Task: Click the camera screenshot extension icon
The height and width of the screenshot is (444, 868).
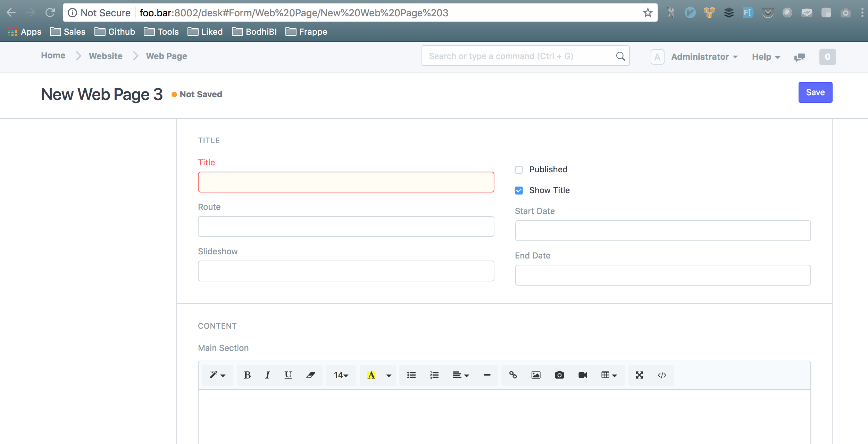Action: click(846, 13)
